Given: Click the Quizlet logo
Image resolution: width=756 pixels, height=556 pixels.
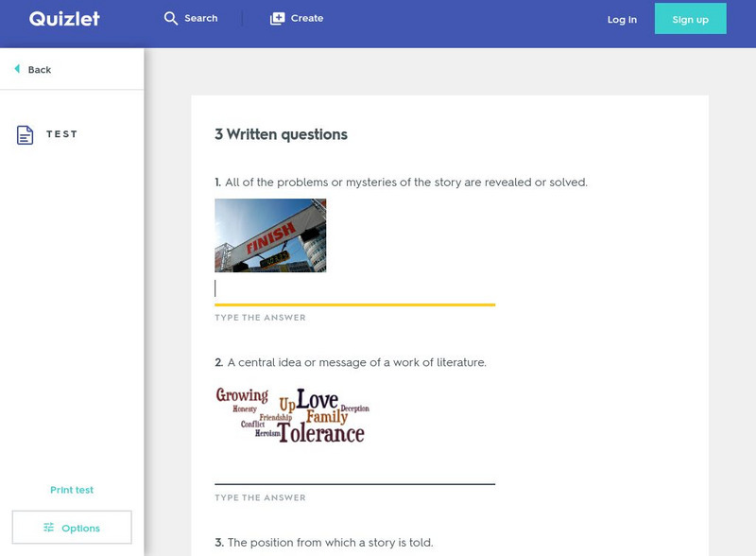Looking at the screenshot, I should (x=64, y=19).
